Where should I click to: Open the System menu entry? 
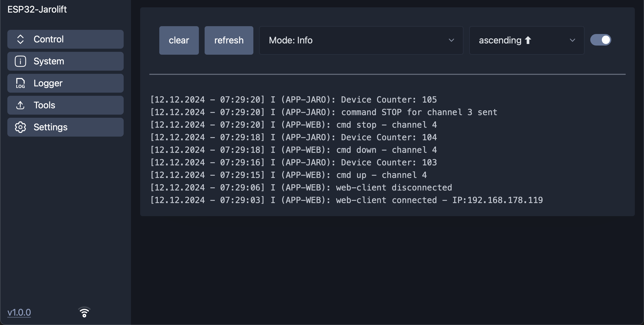pyautogui.click(x=66, y=61)
